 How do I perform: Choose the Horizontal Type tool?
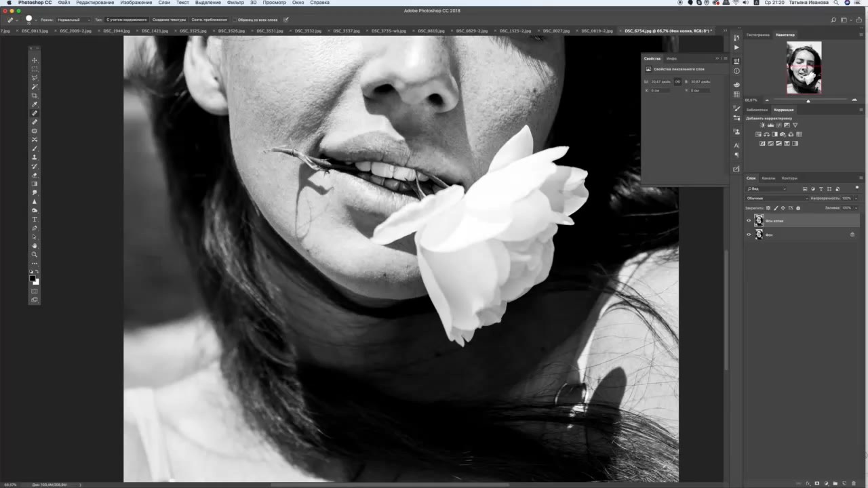[35, 220]
